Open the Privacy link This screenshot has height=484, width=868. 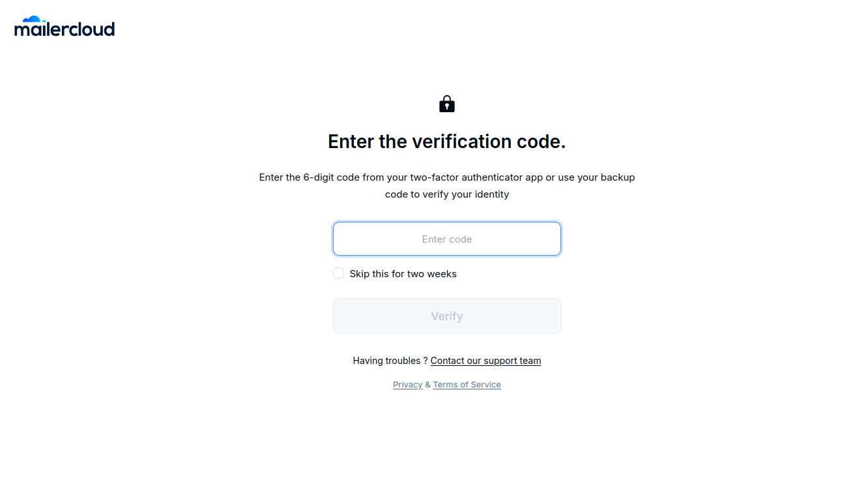[x=407, y=385]
